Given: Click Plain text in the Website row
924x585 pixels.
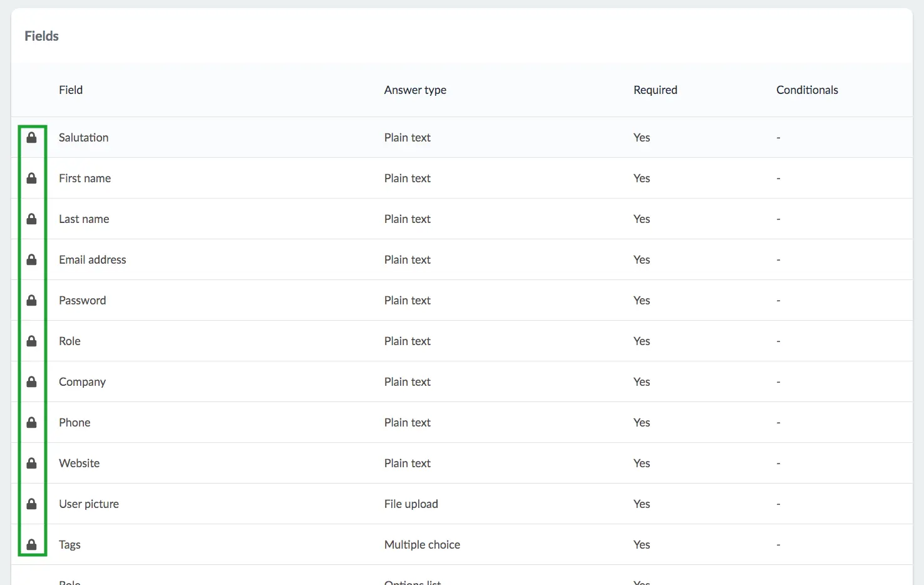Looking at the screenshot, I should coord(408,463).
